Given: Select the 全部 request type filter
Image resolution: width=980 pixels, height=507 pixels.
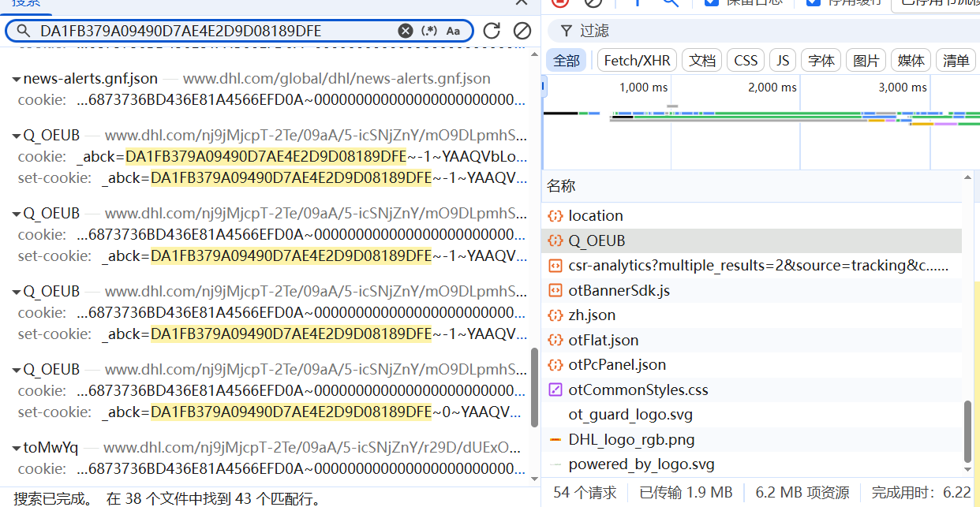Looking at the screenshot, I should 566,61.
